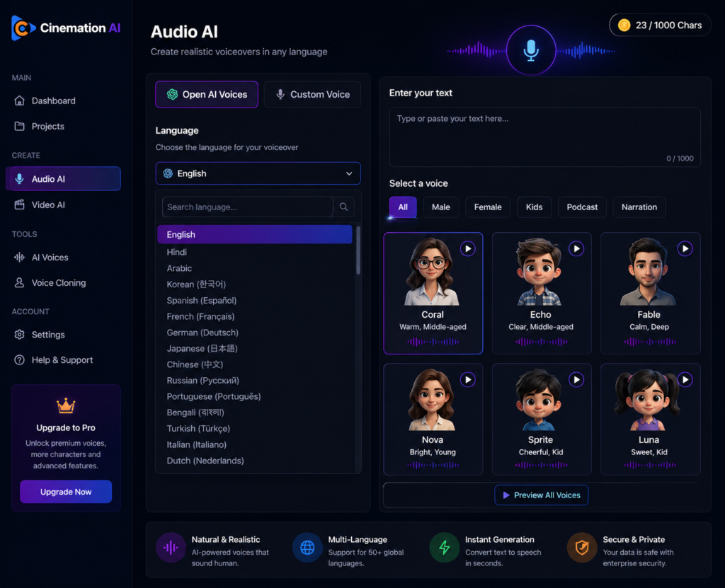This screenshot has height=588, width=725.
Task: Click the Help & Support question icon
Action: pos(19,359)
